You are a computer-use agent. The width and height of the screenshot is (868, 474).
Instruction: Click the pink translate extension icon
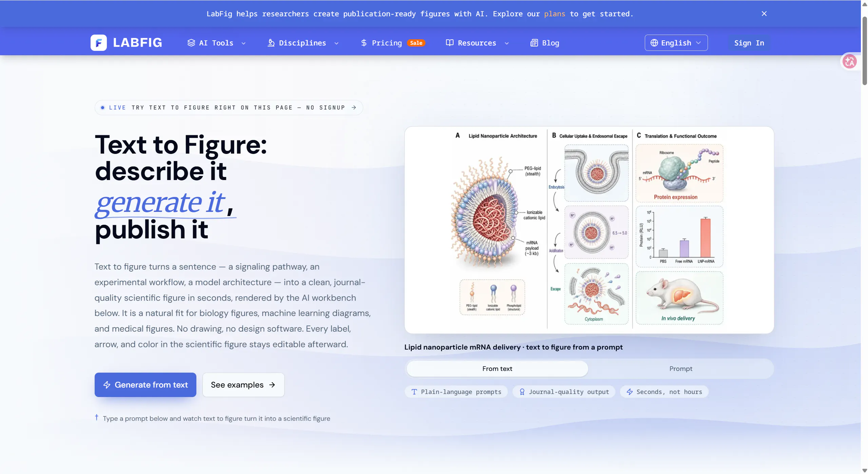coord(849,61)
